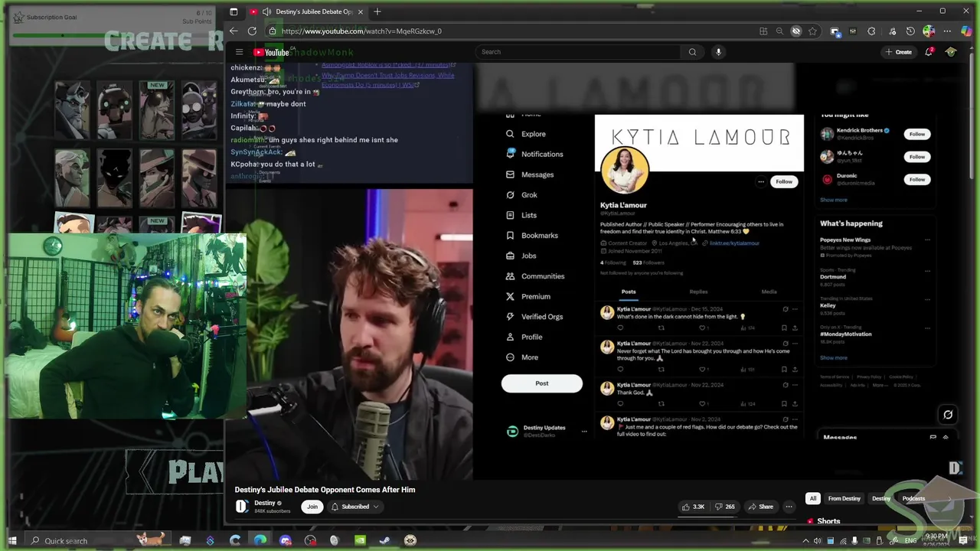Image resolution: width=980 pixels, height=551 pixels.
Task: Select the Destiny filter chip
Action: coord(881,499)
